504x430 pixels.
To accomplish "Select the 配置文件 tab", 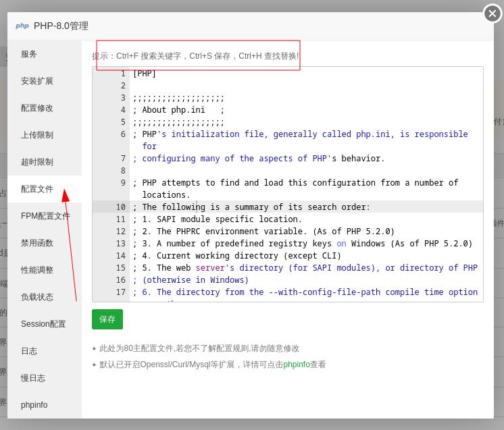I will [x=36, y=189].
